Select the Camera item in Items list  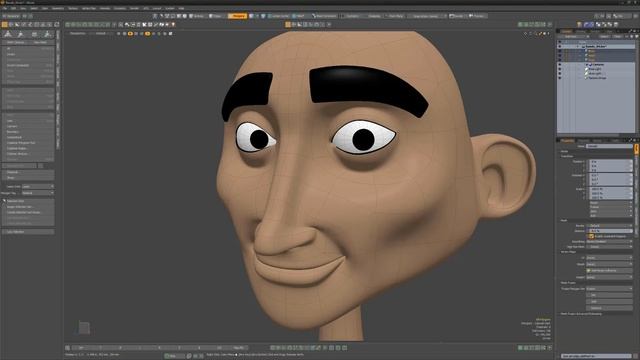click(598, 64)
